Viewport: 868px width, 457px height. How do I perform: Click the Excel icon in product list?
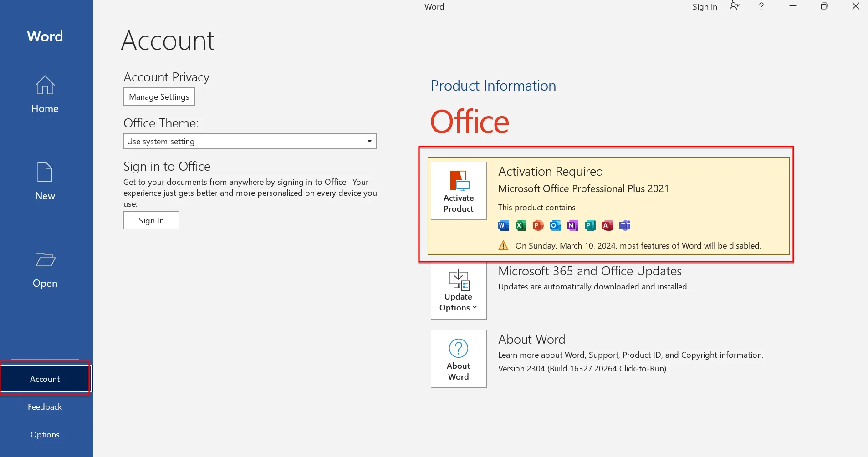[521, 225]
